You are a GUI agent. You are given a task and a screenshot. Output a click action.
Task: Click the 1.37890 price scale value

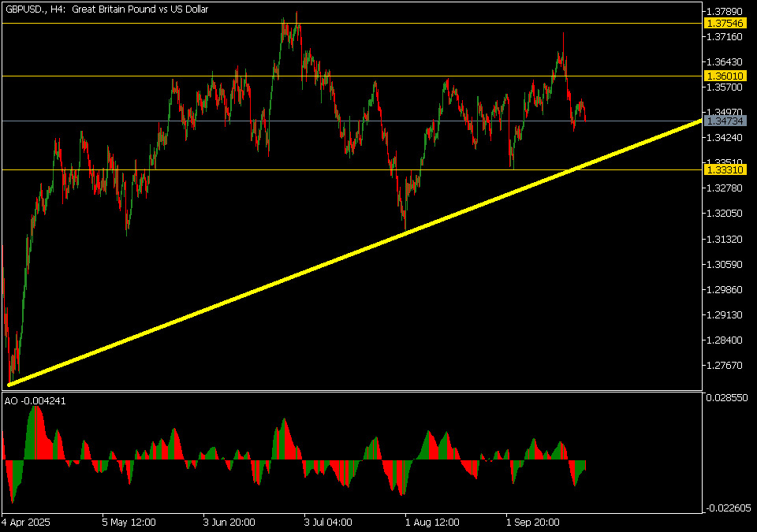[x=724, y=11]
